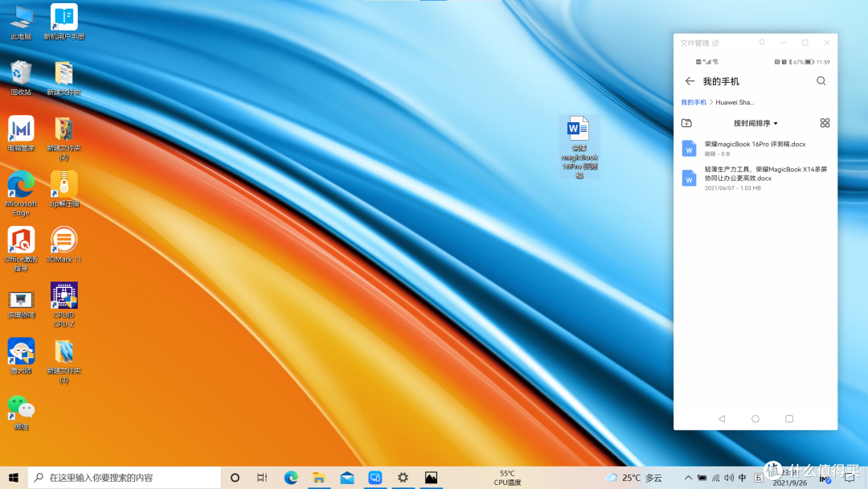Tap the phone's home circle button
Image resolution: width=868 pixels, height=489 pixels.
click(x=755, y=419)
